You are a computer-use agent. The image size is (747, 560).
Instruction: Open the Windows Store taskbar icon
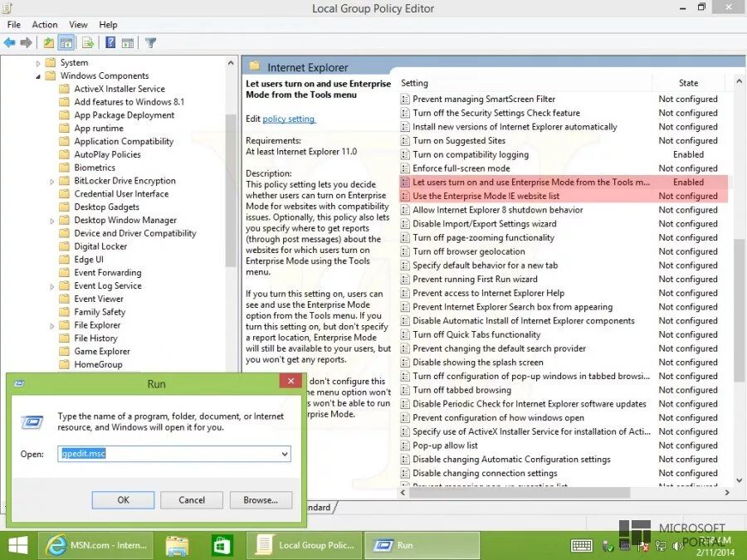[x=222, y=545]
